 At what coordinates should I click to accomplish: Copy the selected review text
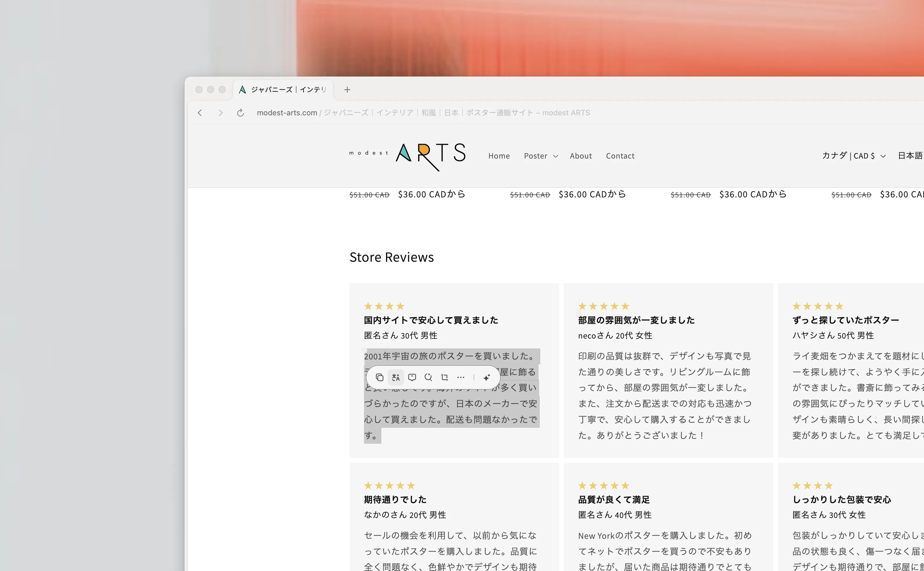click(379, 377)
